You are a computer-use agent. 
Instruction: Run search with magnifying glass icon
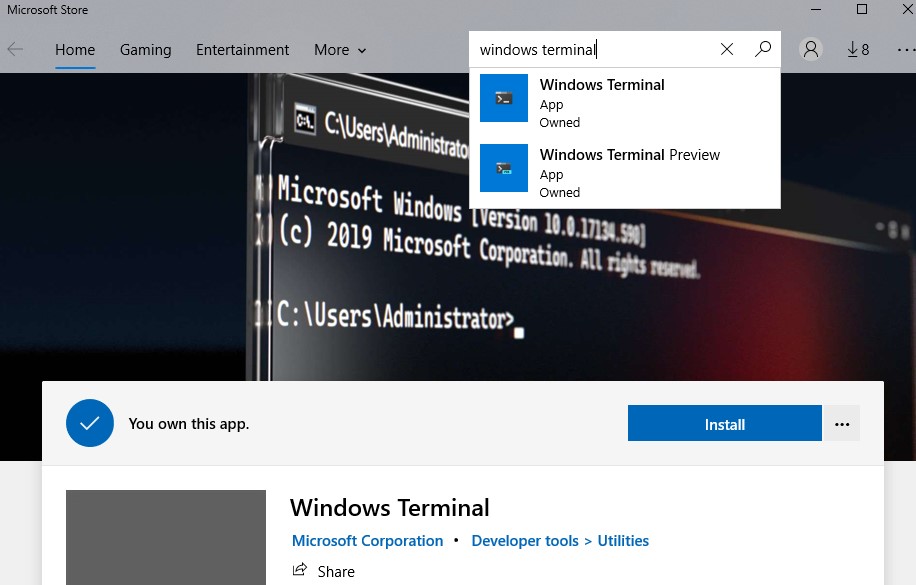coord(763,49)
